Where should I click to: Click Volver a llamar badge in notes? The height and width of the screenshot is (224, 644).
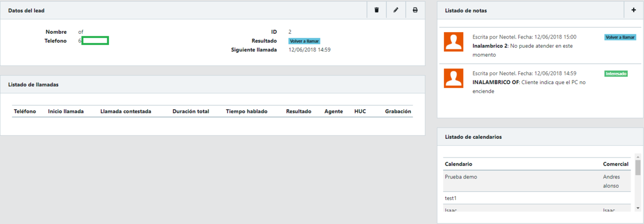pyautogui.click(x=620, y=38)
